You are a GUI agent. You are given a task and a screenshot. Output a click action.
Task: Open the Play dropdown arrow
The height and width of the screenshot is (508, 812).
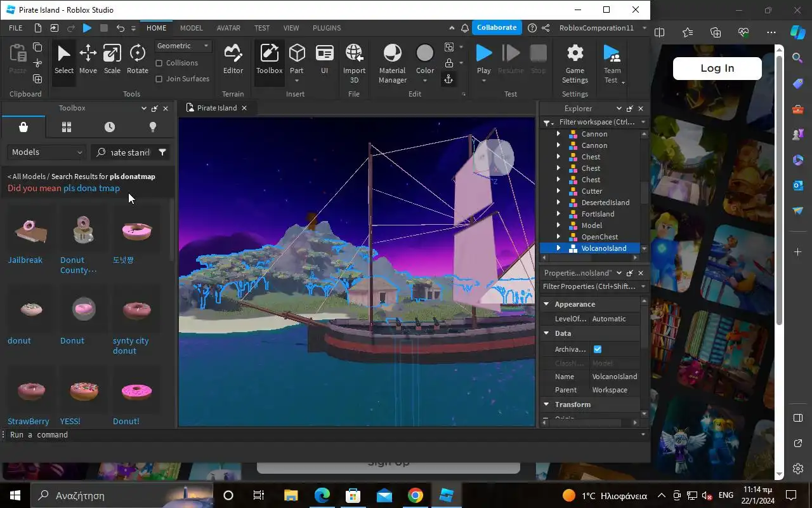pyautogui.click(x=484, y=81)
